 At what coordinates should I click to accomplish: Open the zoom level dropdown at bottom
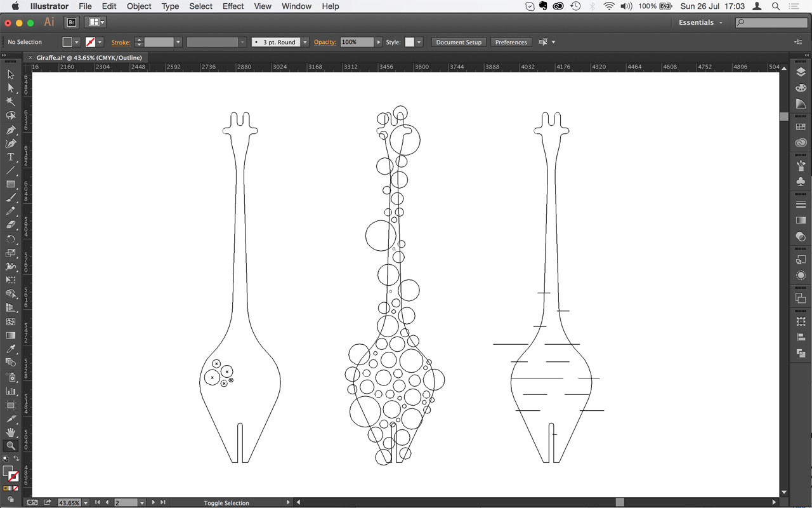(84, 503)
